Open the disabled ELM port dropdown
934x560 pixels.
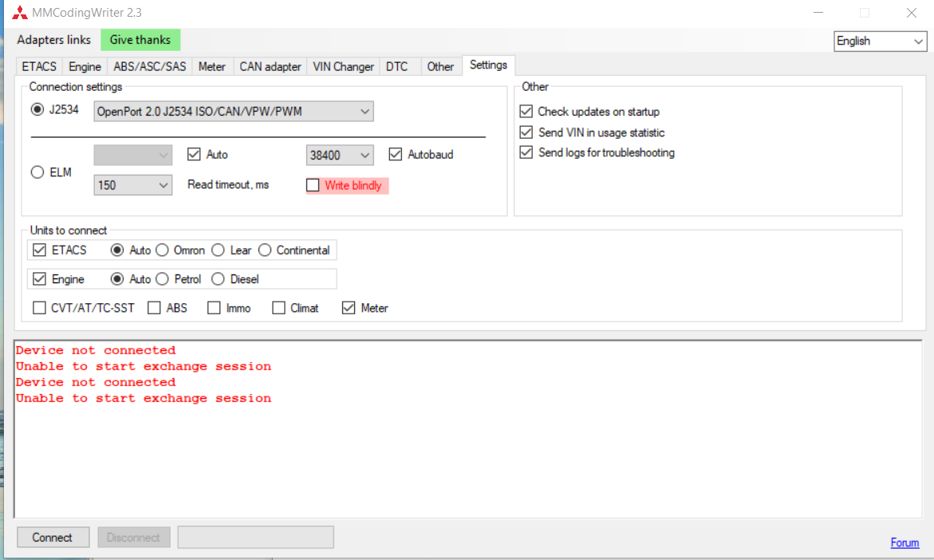pyautogui.click(x=133, y=155)
